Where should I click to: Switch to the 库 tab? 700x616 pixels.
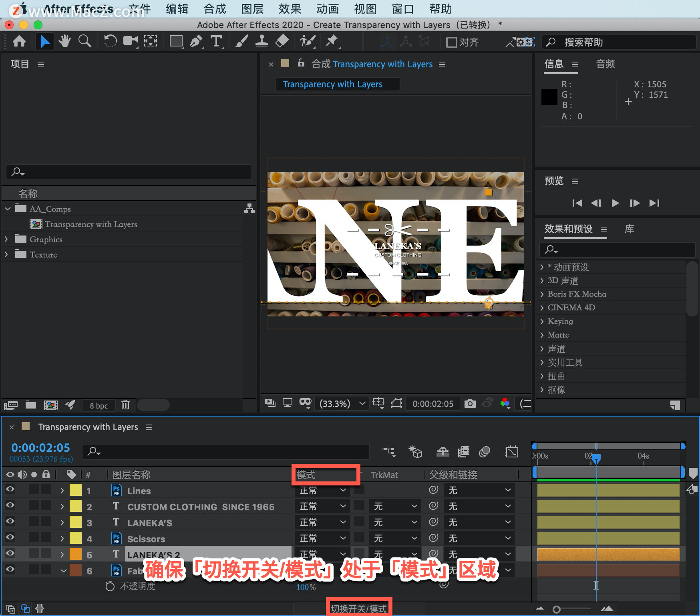point(629,229)
